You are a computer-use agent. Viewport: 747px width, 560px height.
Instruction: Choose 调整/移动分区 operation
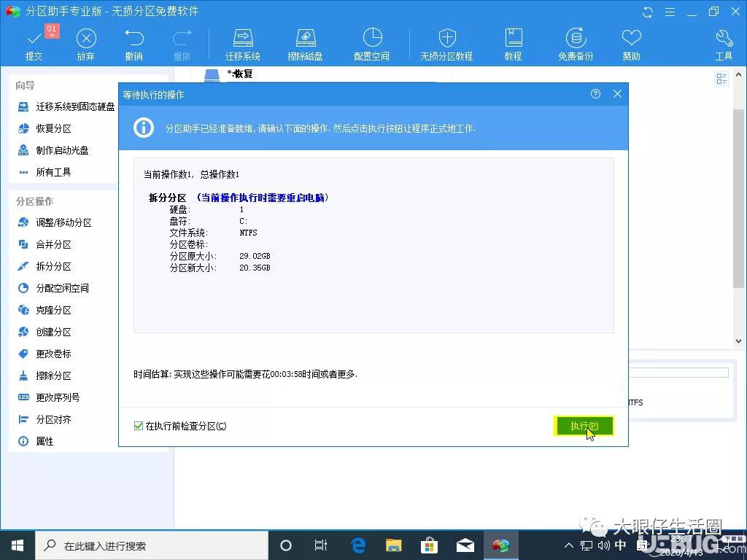coord(54,222)
